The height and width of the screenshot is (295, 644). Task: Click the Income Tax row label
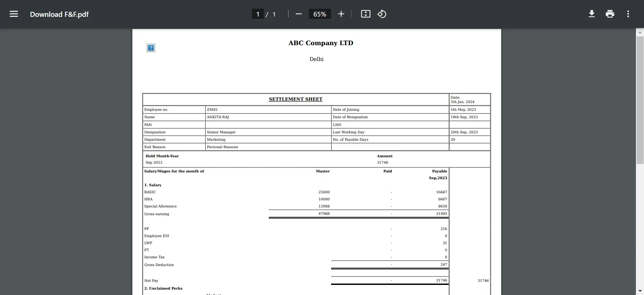tap(154, 257)
